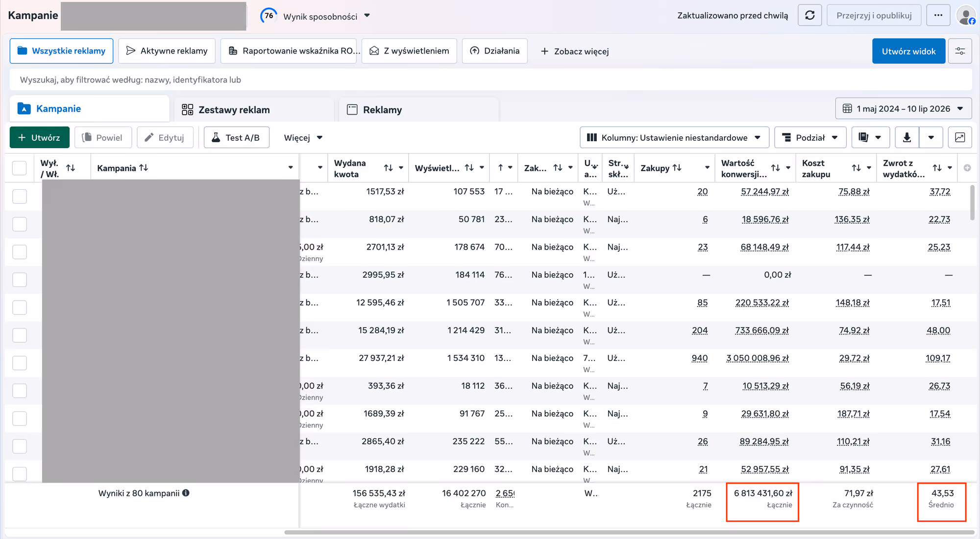Click the view filter settings icon
Viewport: 980px width, 539px height.
(x=960, y=51)
